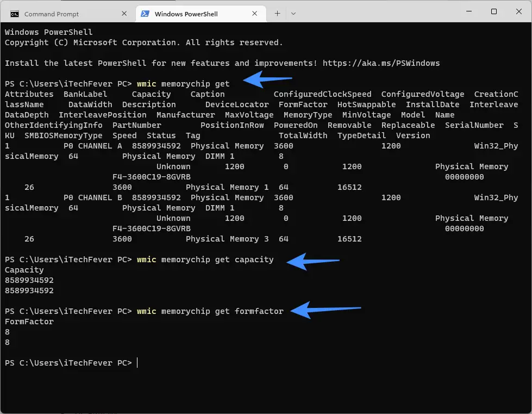Click the "SMBIOSMemoryType" column header
The width and height of the screenshot is (532, 414).
coord(64,135)
